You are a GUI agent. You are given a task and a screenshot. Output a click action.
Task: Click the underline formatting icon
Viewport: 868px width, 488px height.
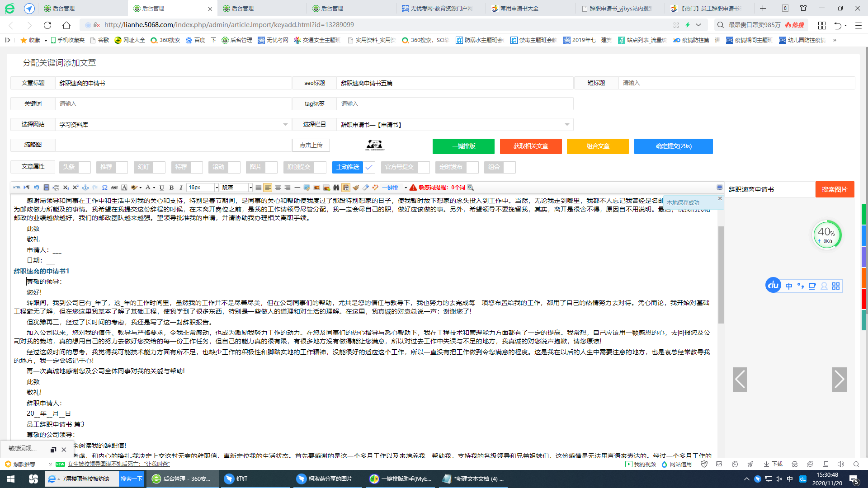162,188
